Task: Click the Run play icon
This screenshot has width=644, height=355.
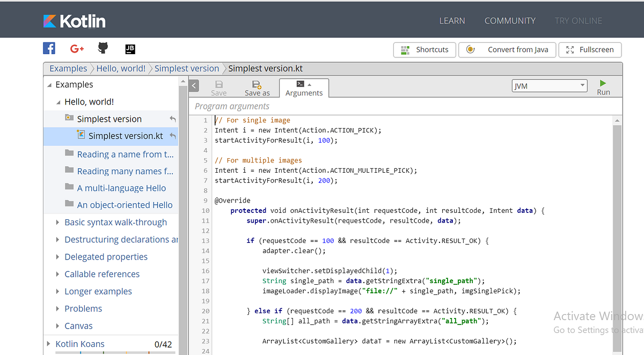Action: [x=603, y=84]
